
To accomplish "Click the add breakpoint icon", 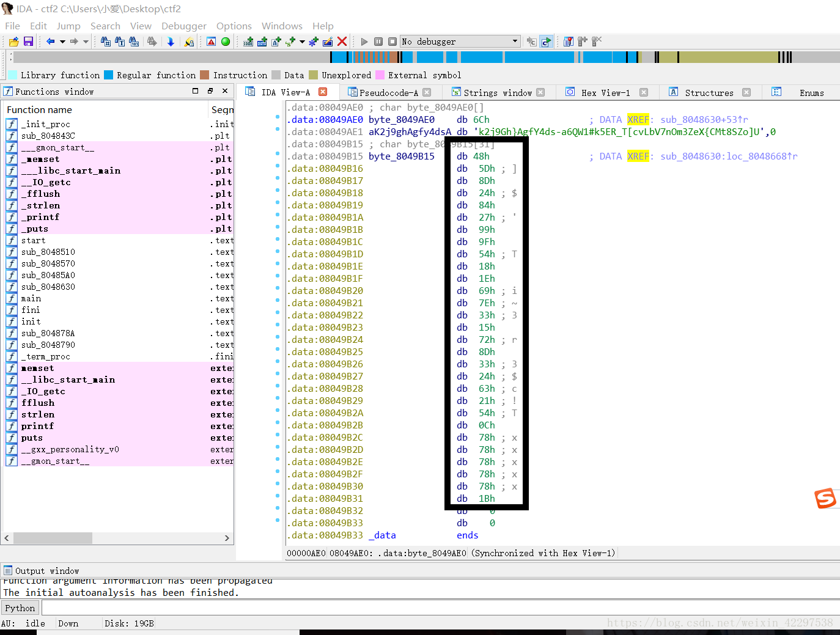I will [x=583, y=42].
